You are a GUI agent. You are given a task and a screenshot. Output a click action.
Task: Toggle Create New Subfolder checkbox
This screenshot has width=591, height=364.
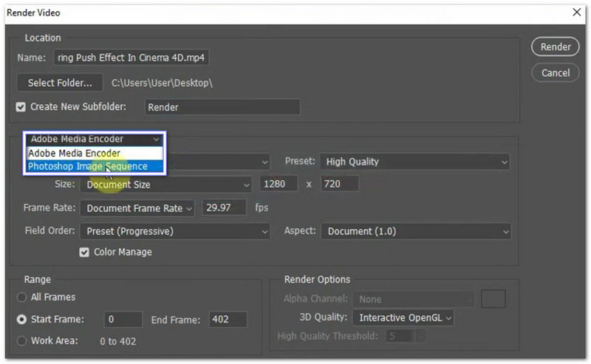[x=21, y=107]
